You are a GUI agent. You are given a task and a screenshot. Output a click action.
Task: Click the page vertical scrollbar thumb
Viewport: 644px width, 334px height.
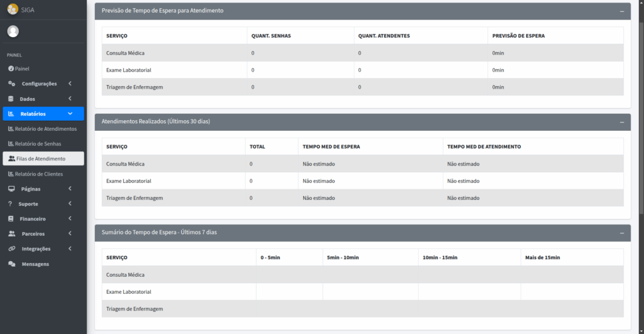coord(641,117)
